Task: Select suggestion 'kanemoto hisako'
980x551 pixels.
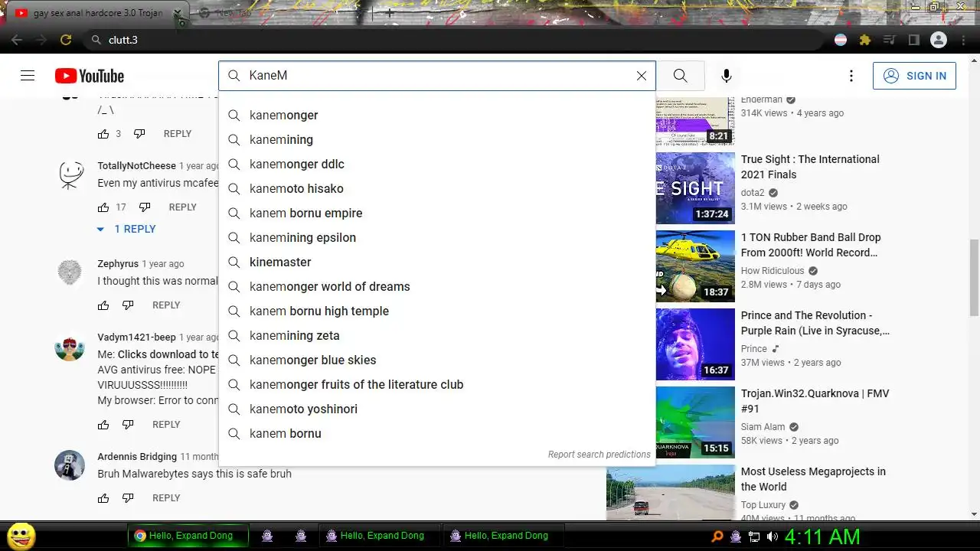Action: click(x=436, y=188)
